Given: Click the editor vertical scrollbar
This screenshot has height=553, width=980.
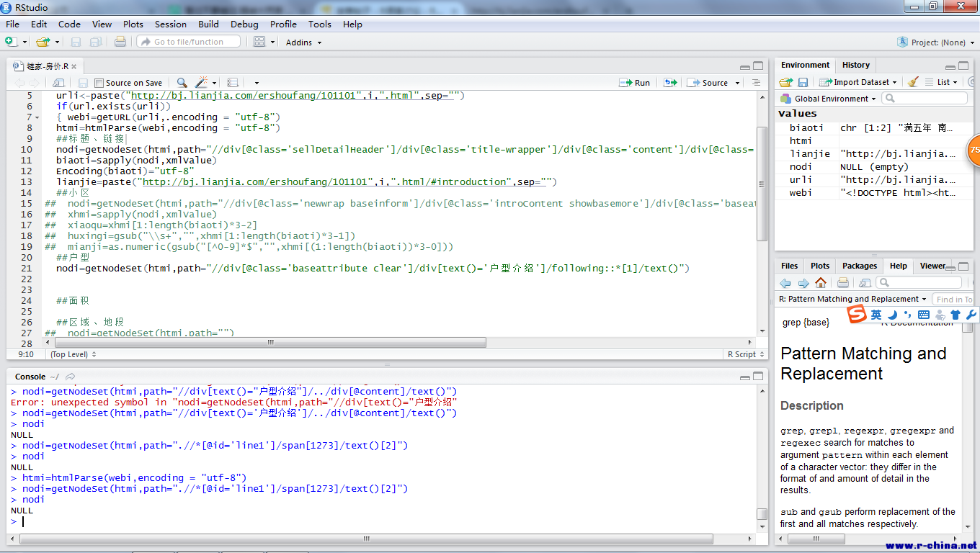Looking at the screenshot, I should pyautogui.click(x=762, y=183).
